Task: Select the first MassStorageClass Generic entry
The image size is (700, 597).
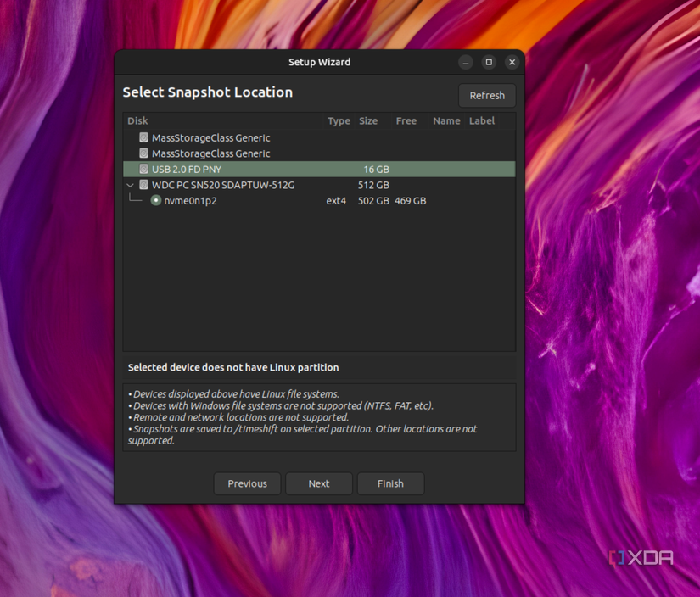Action: (x=212, y=137)
